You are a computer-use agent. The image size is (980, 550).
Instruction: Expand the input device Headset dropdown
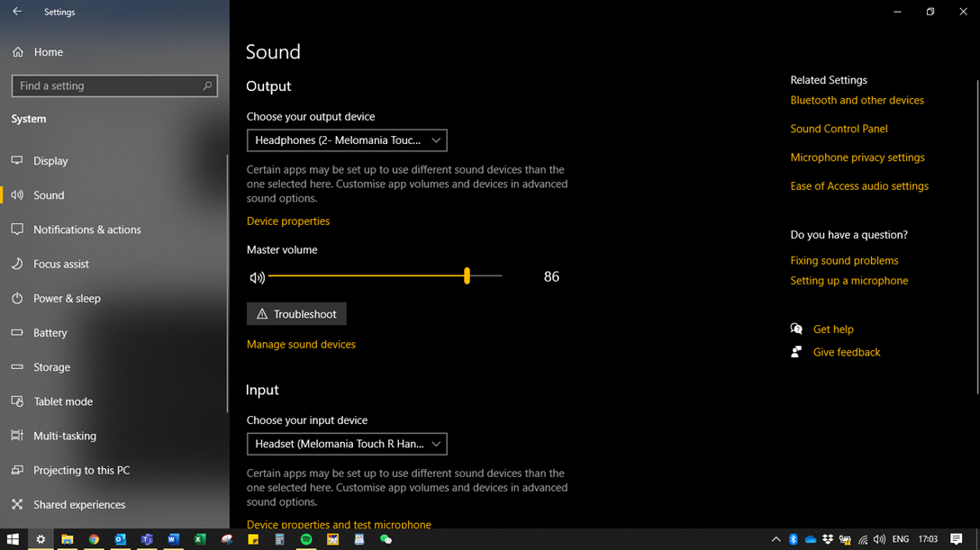coord(347,444)
